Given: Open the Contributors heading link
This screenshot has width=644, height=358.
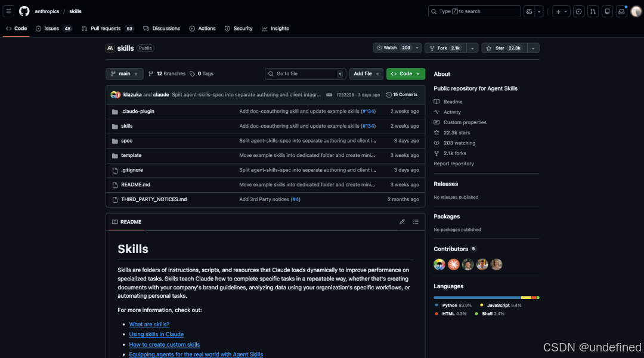Looking at the screenshot, I should point(455,249).
